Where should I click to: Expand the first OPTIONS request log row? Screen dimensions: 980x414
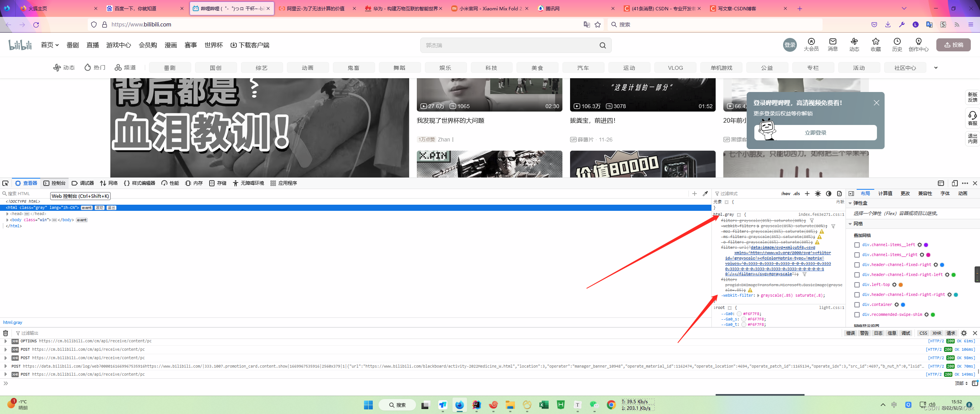(5, 341)
